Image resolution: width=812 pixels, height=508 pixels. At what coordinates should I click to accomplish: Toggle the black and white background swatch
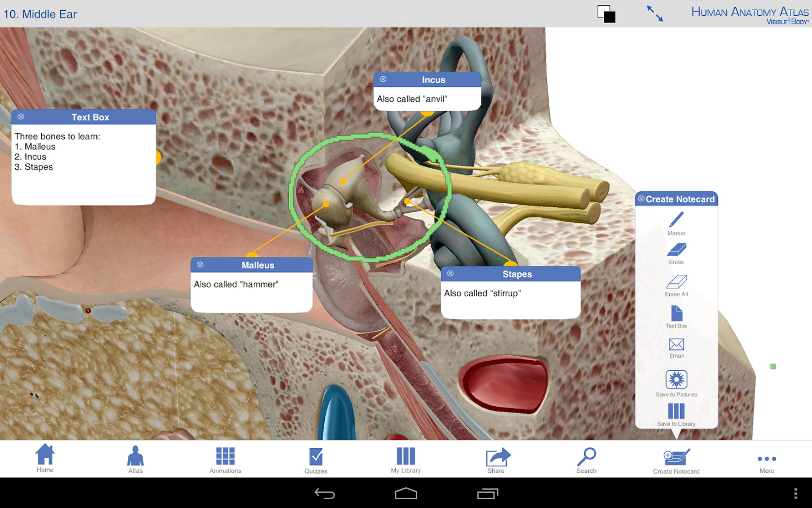click(606, 14)
